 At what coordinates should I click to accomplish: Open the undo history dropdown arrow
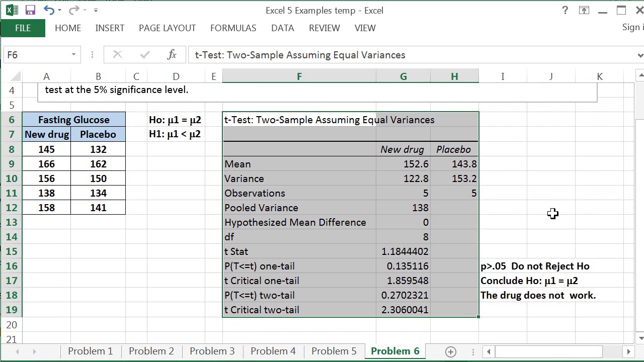[x=59, y=10]
